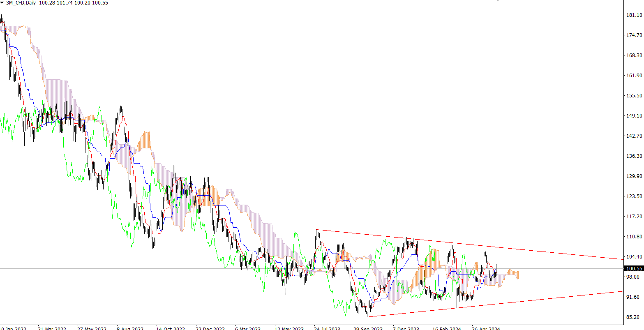Click the 149.10 price scale label
Viewport: 644px width, 330px height.
633,116
